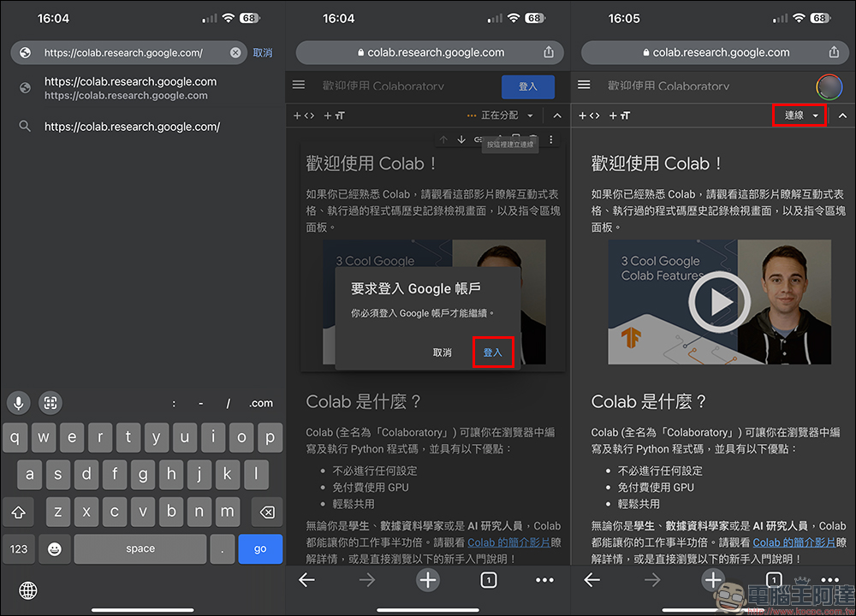The height and width of the screenshot is (616, 856).
Task: Tap the right screen's share icon in address bar
Action: coord(834,52)
